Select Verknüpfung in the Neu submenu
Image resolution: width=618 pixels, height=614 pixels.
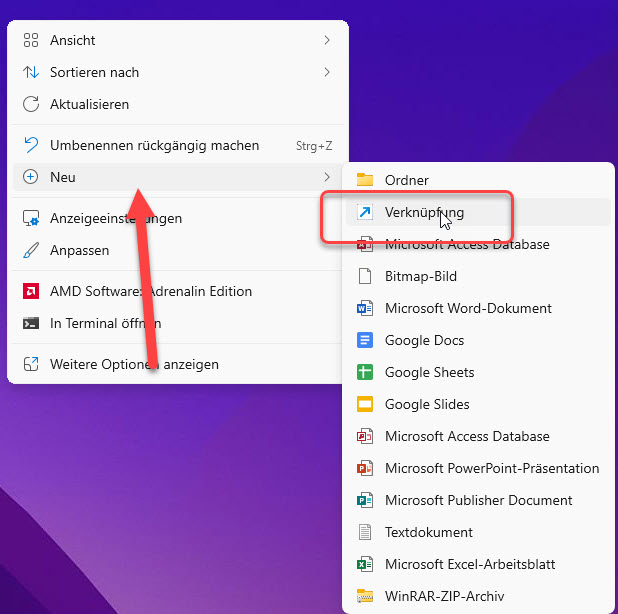(478, 212)
